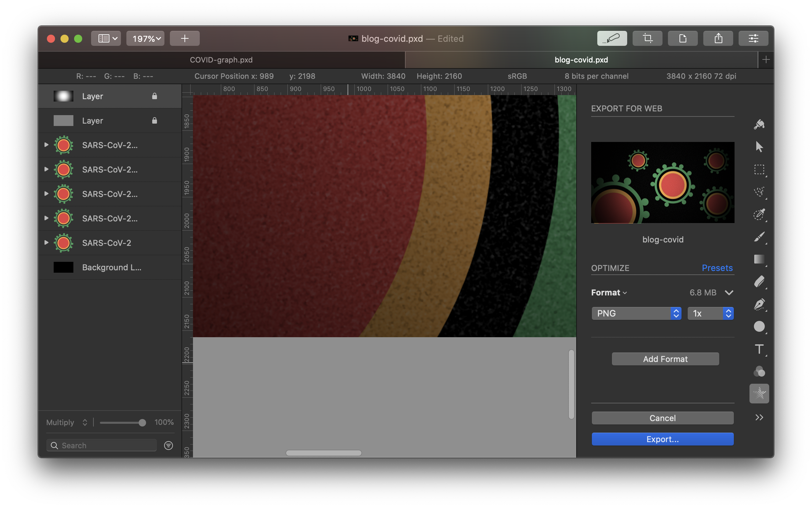Viewport: 812px width, 508px height.
Task: Toggle the lock on the top Layer
Action: tap(155, 96)
